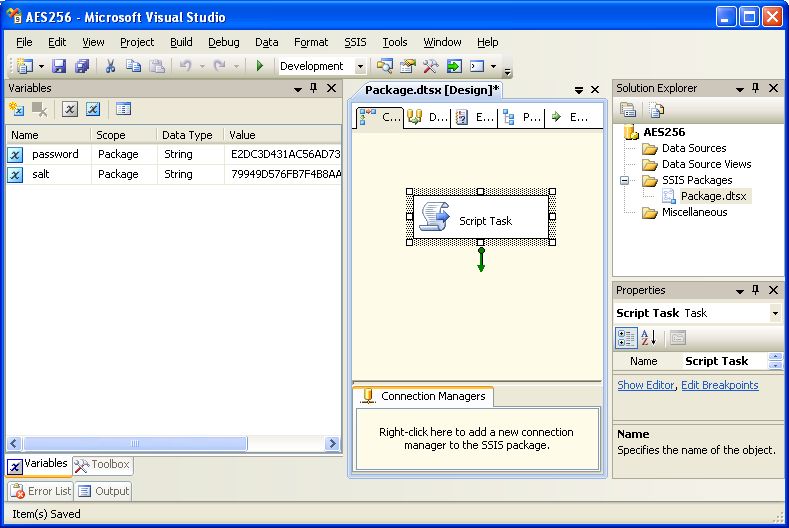Image resolution: width=789 pixels, height=528 pixels.
Task: Switch to the Toolbox tab
Action: pyautogui.click(x=102, y=465)
